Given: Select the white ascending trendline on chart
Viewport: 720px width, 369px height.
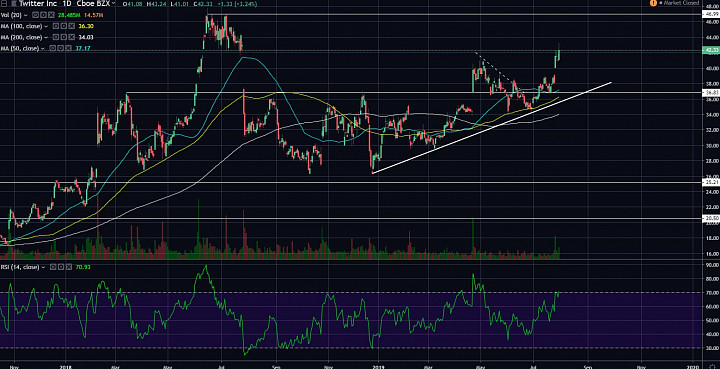Looking at the screenshot, I should 491,128.
